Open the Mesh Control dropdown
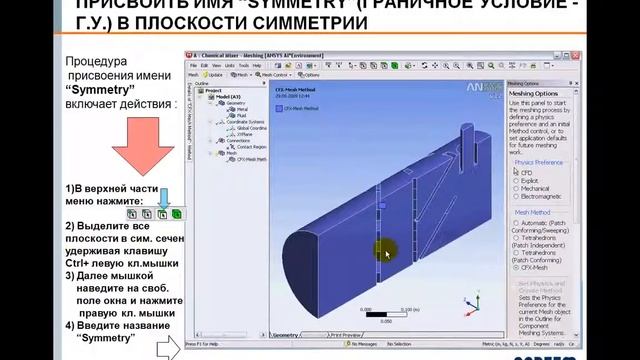The width and height of the screenshot is (640, 360). point(290,75)
